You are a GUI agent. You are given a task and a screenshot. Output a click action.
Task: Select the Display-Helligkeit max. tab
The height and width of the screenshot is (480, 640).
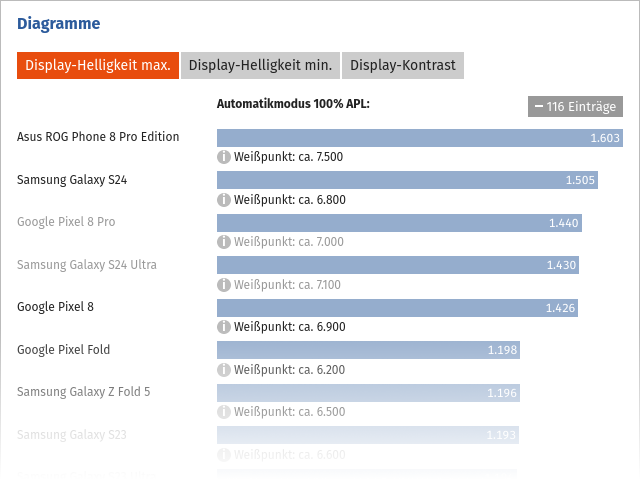[98, 65]
